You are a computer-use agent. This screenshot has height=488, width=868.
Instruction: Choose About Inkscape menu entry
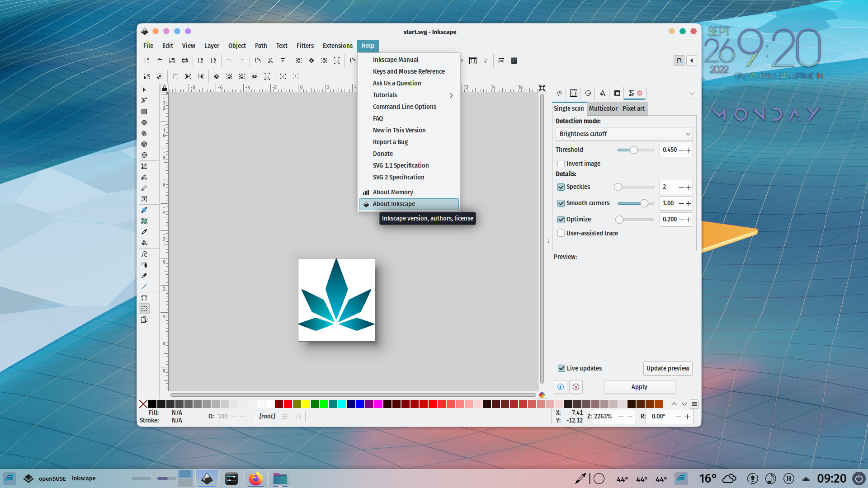tap(409, 204)
